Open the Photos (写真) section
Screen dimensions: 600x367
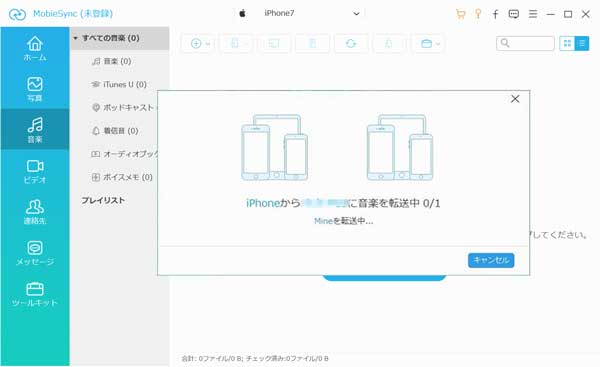[35, 89]
